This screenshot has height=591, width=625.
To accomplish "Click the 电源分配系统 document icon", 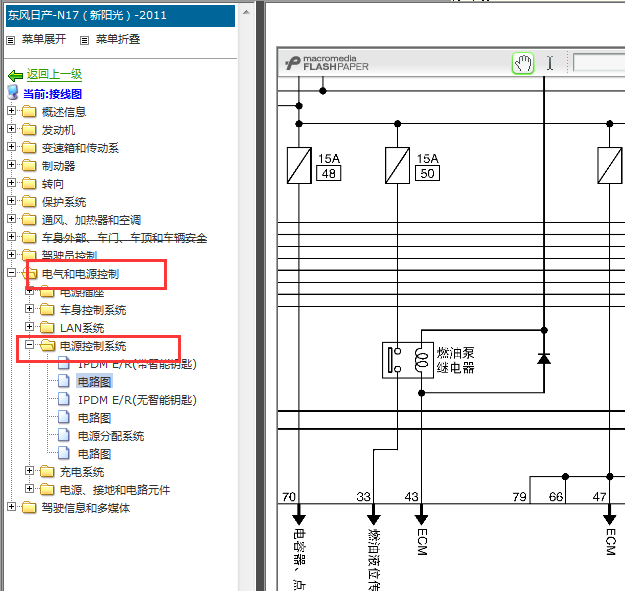I will pyautogui.click(x=64, y=435).
